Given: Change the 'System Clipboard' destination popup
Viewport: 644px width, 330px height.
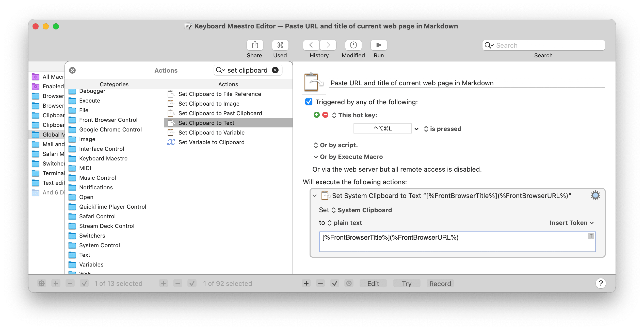Looking at the screenshot, I should coord(362,210).
